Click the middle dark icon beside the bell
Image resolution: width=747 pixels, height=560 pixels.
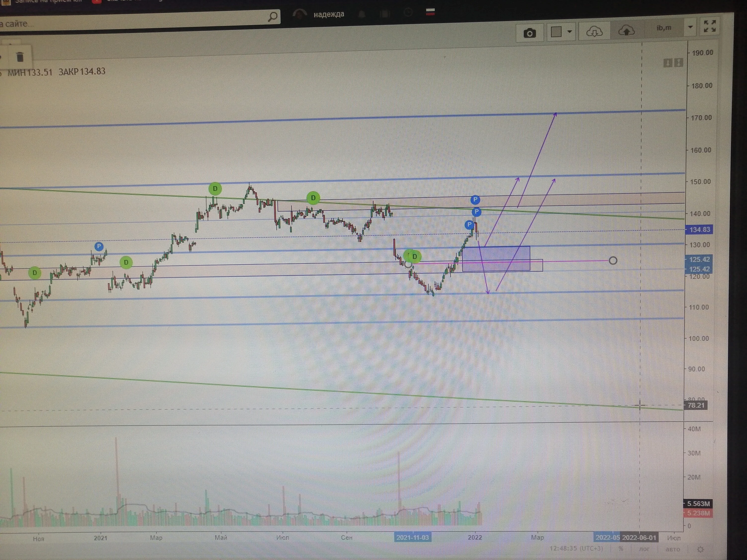click(385, 14)
